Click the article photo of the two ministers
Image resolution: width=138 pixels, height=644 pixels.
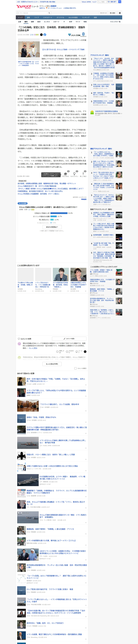(29, 49)
